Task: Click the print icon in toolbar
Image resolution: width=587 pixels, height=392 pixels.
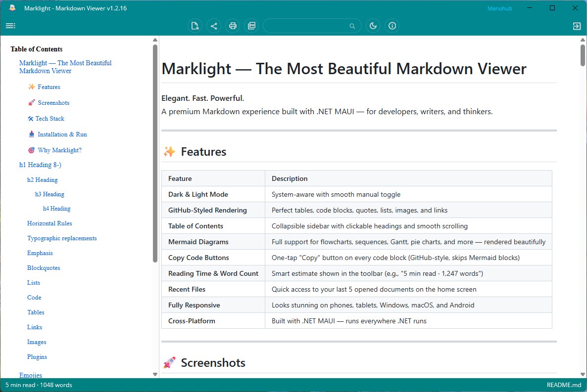Action: (x=233, y=26)
